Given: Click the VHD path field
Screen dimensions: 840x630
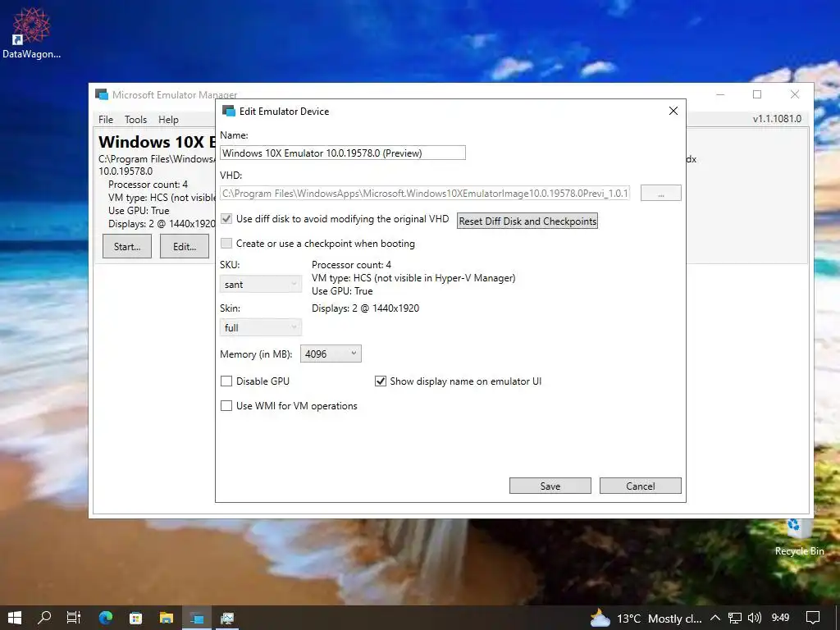Looking at the screenshot, I should point(426,193).
